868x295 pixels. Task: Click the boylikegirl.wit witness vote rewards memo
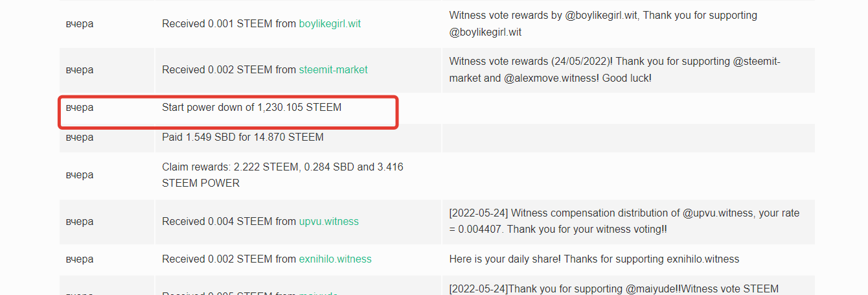[x=602, y=23]
